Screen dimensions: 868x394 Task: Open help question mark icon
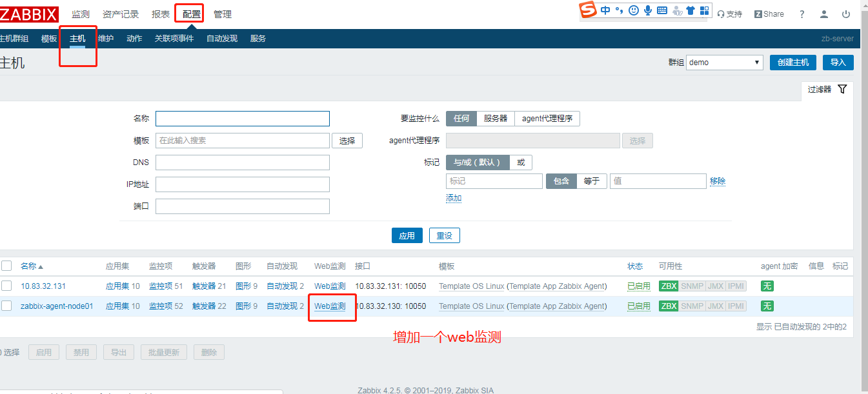click(x=802, y=14)
